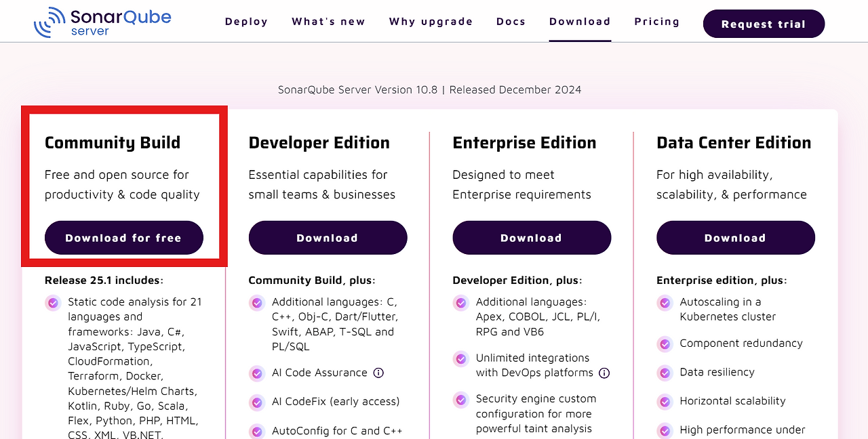Click checkmark icon beside AI Code Assurance
868x439 pixels.
tap(257, 373)
